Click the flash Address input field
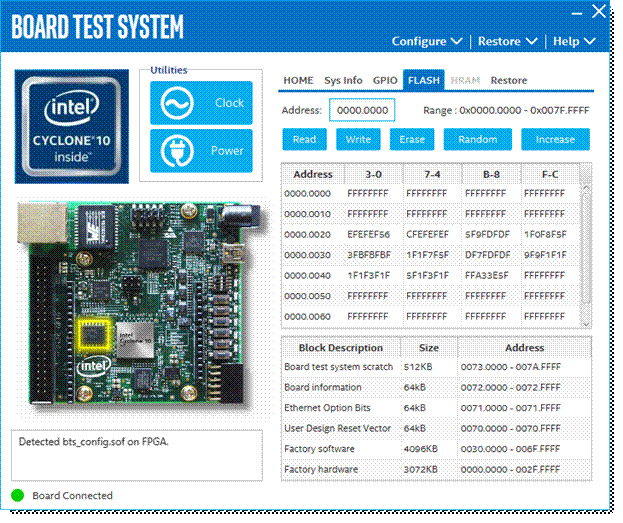Viewport: 623px width, 523px height. (x=362, y=110)
